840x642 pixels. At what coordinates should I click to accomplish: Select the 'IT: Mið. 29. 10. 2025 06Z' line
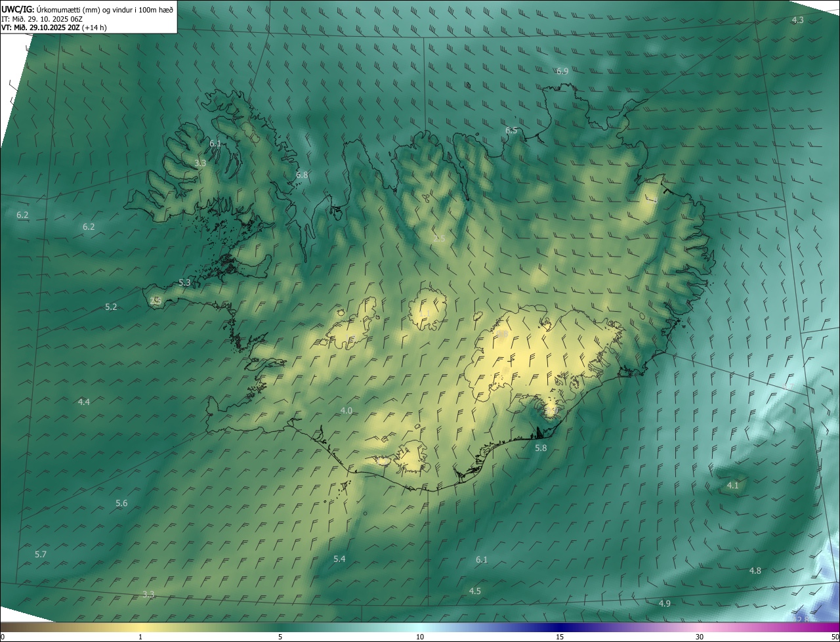[42, 19]
